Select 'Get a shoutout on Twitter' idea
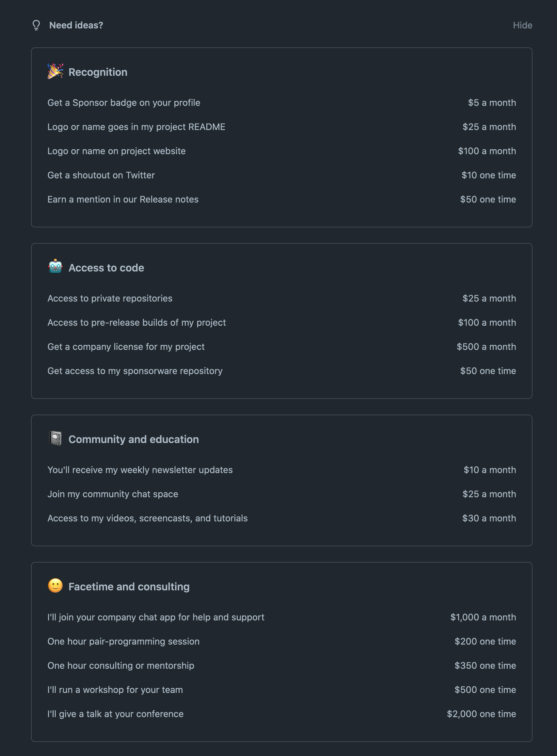 (101, 175)
